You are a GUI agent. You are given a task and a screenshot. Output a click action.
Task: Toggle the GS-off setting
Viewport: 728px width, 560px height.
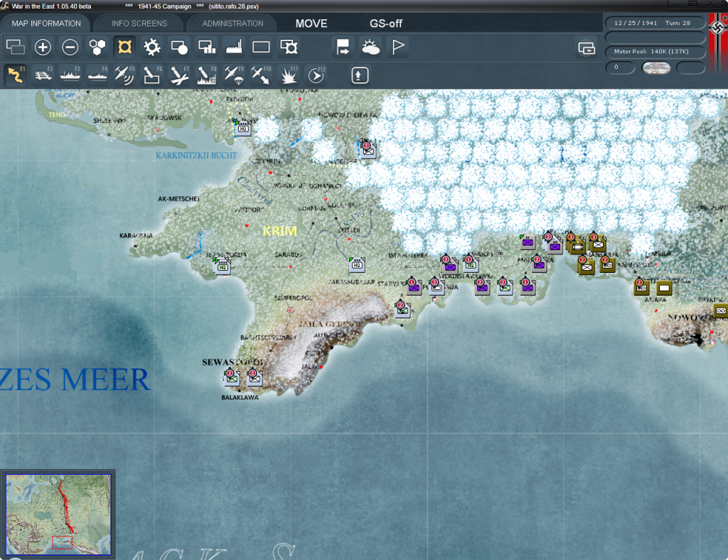pos(386,23)
